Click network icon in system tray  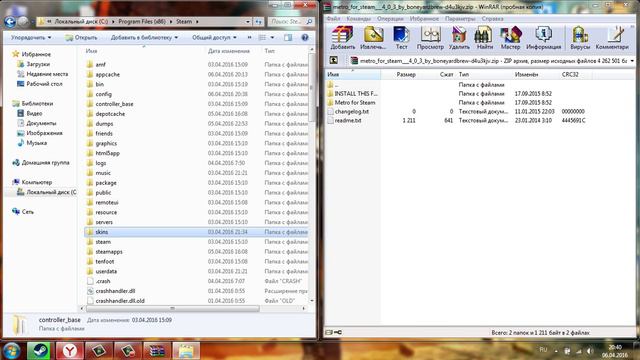coord(578,351)
